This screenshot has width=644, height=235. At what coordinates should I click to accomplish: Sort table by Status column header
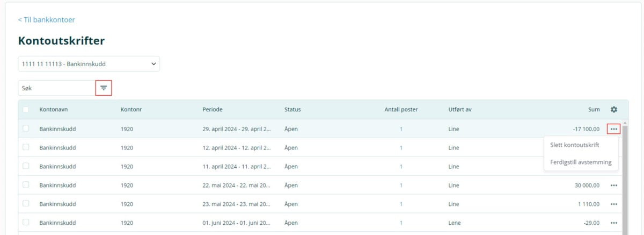(292, 110)
